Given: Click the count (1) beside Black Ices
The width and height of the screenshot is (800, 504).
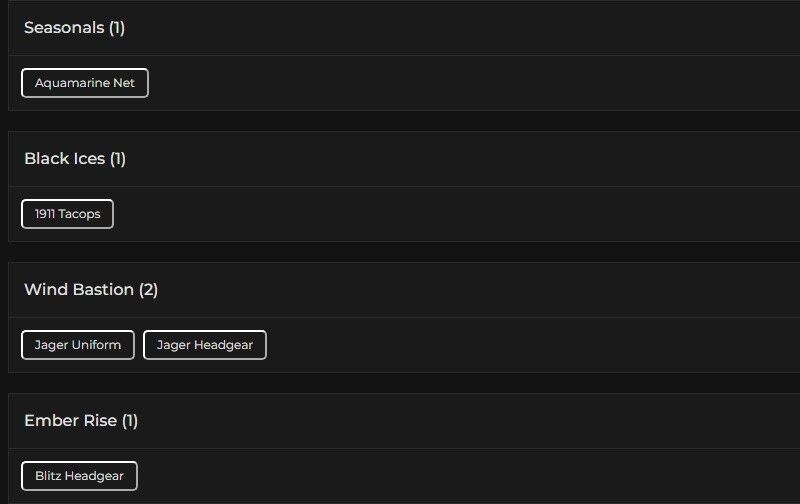Looking at the screenshot, I should (x=118, y=159).
